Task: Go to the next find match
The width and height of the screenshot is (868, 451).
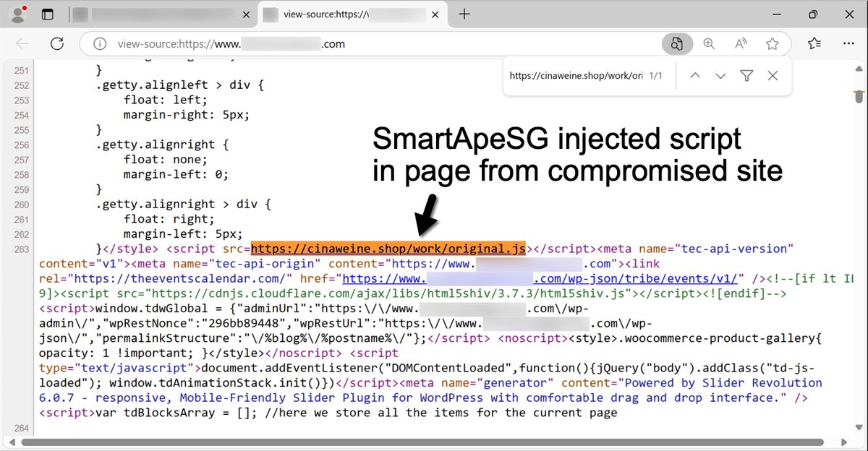Action: pyautogui.click(x=720, y=75)
